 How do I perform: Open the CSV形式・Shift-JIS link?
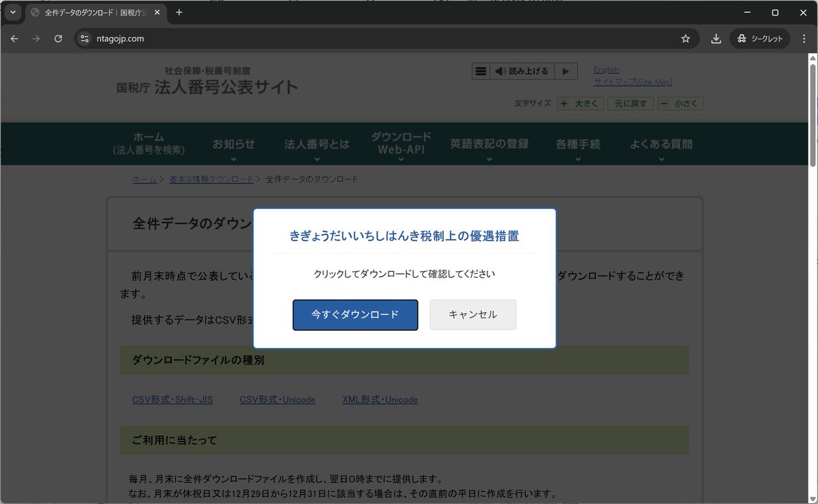pos(172,400)
